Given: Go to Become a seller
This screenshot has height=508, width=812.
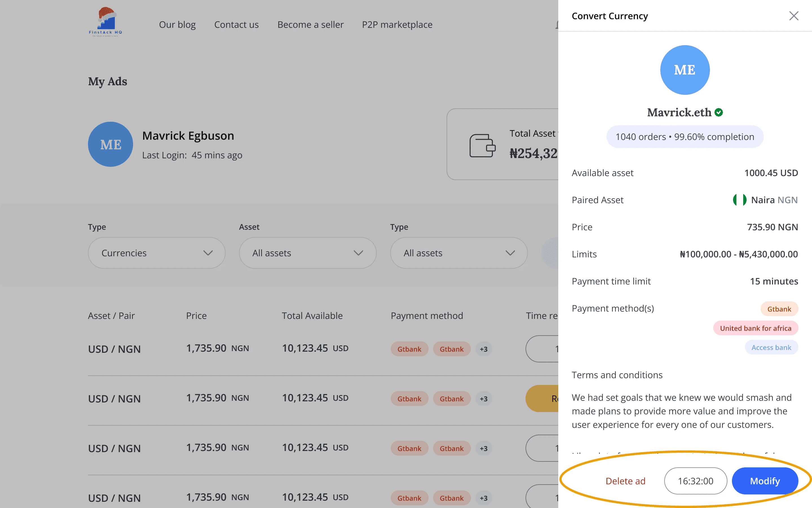Looking at the screenshot, I should point(310,25).
